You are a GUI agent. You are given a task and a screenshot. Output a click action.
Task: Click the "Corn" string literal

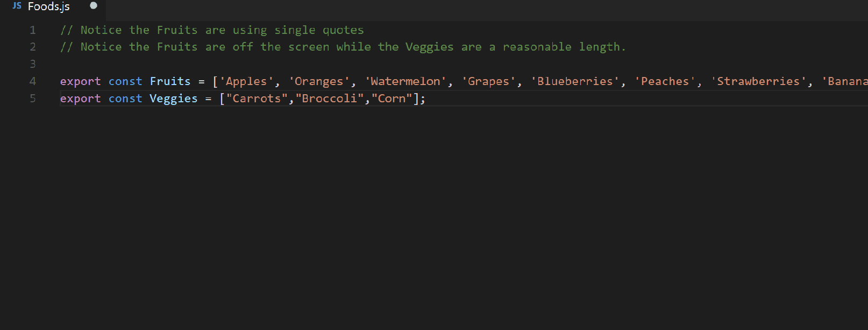[x=392, y=99]
